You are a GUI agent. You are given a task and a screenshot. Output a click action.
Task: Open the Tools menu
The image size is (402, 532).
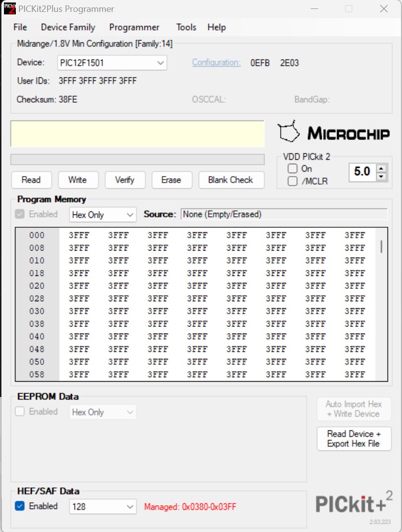186,27
